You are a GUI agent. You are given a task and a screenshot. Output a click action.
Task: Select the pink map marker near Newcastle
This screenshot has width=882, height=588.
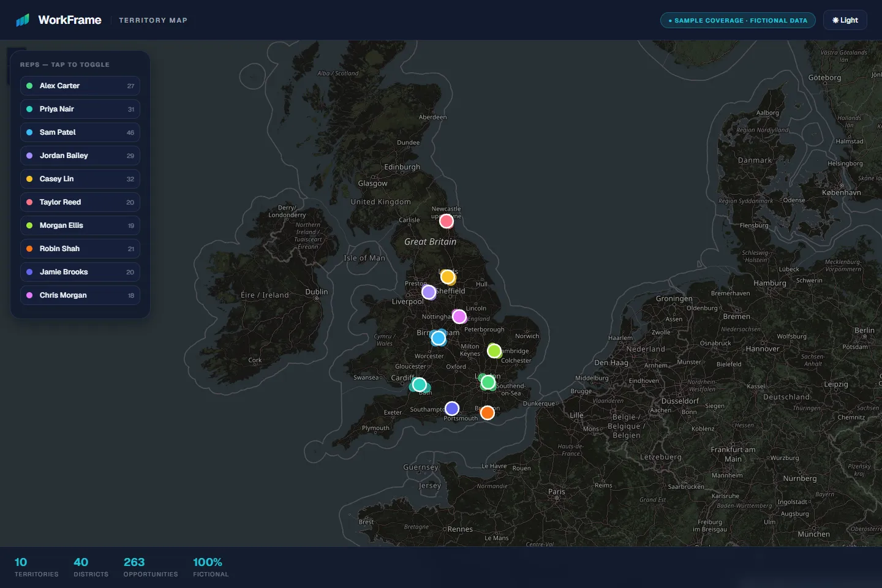click(x=447, y=221)
